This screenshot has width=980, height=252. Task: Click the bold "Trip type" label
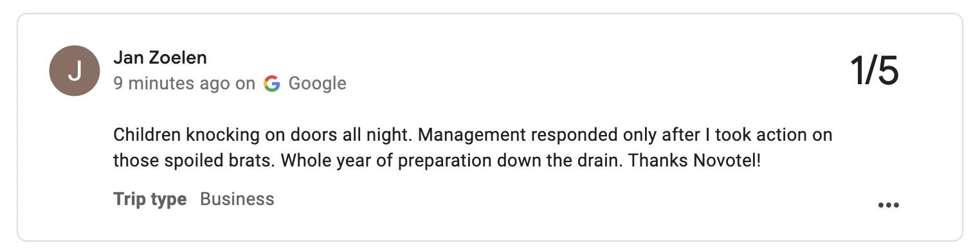pyautogui.click(x=150, y=199)
